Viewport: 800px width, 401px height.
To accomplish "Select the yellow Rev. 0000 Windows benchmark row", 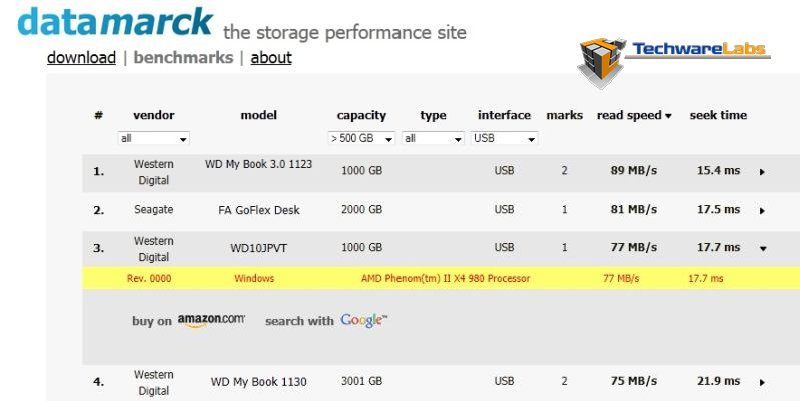I will (x=441, y=279).
